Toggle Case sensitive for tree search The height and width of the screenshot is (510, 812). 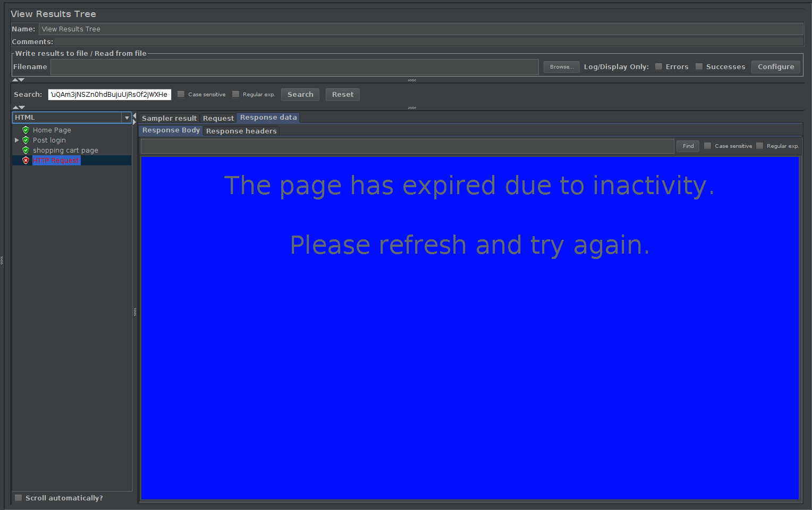pos(181,94)
